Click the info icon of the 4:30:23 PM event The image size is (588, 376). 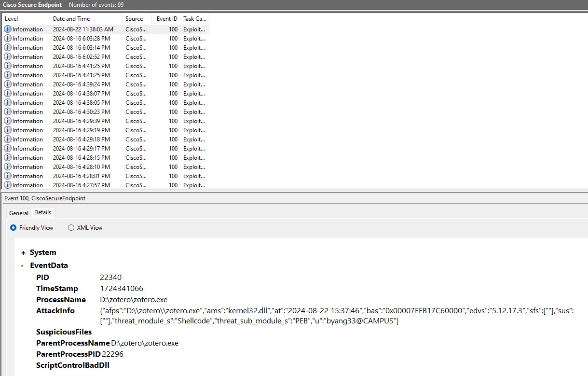pos(8,112)
